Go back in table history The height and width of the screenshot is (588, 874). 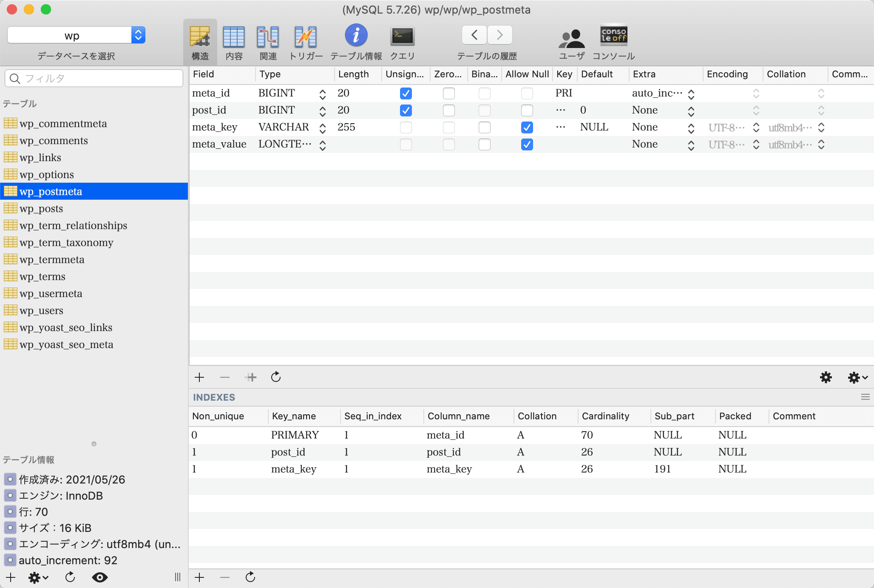(x=474, y=35)
